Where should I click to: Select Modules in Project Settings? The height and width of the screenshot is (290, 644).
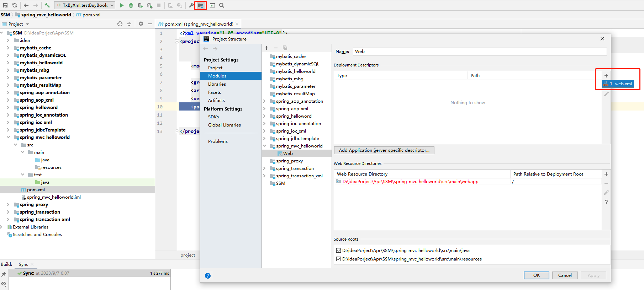tap(231, 76)
